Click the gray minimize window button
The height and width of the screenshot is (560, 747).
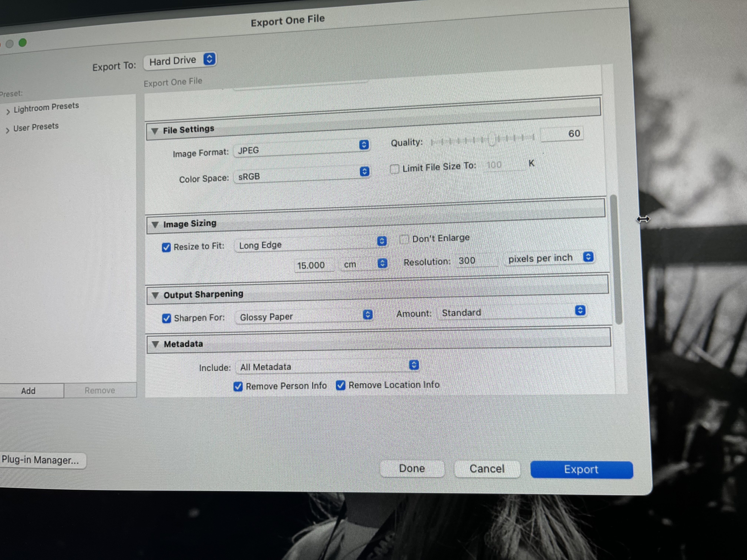pyautogui.click(x=9, y=44)
